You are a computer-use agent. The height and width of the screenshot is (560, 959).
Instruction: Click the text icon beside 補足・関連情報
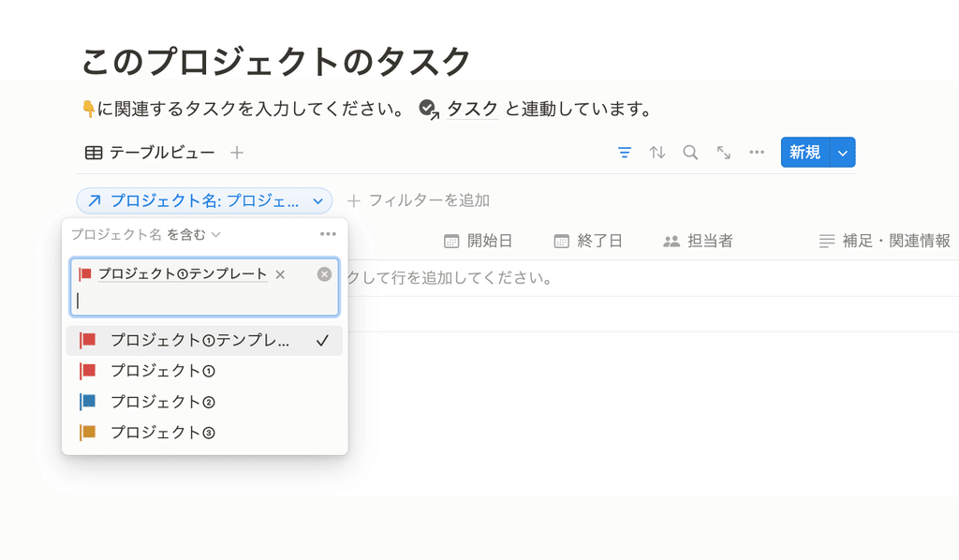tap(827, 242)
